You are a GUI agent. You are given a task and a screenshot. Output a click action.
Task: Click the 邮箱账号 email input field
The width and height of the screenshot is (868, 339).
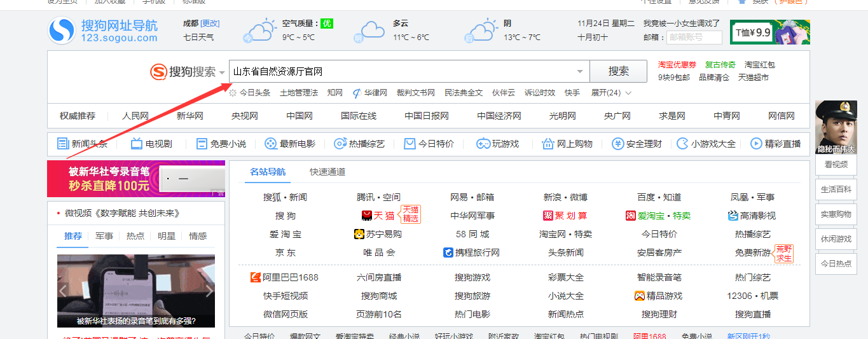(694, 38)
